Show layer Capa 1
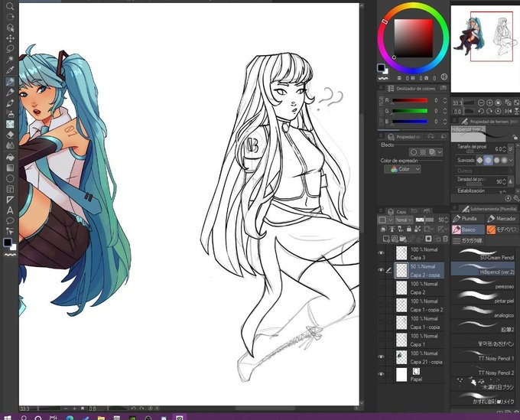Screen dimensions: 520x420 pyautogui.click(x=381, y=340)
